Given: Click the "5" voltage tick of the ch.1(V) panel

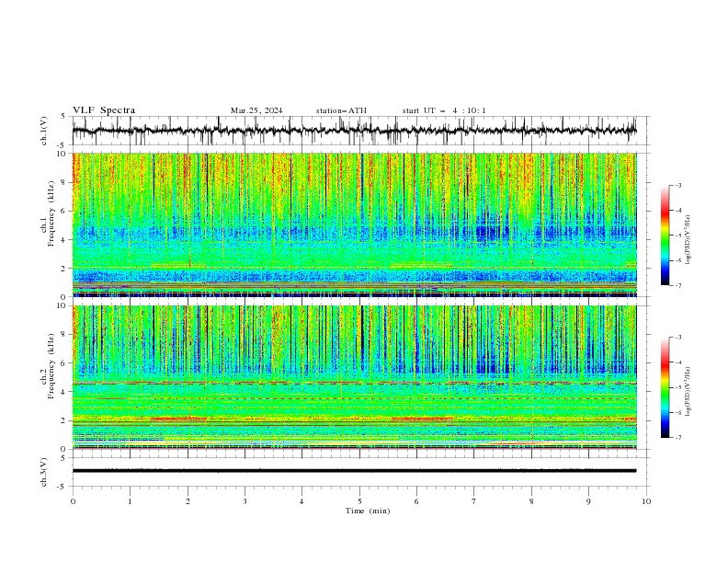Looking at the screenshot, I should pos(63,117).
